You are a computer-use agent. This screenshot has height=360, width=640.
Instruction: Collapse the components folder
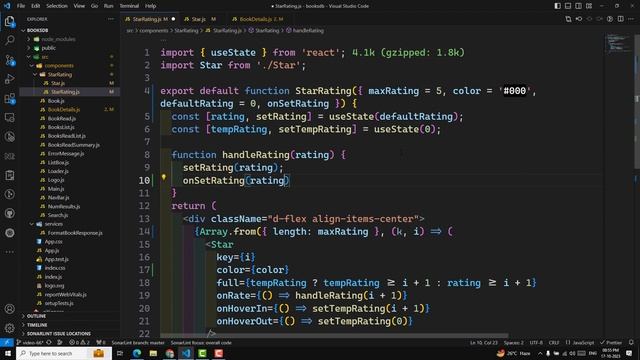tap(59, 66)
